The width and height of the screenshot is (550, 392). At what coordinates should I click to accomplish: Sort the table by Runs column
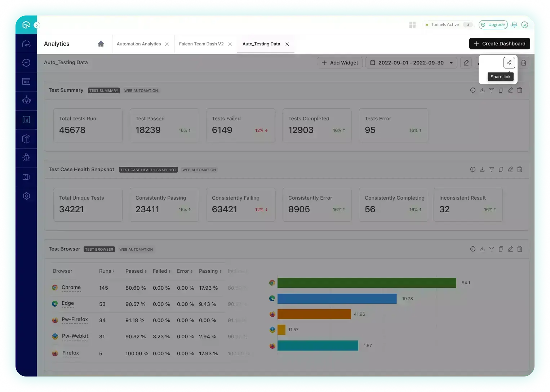pos(107,271)
